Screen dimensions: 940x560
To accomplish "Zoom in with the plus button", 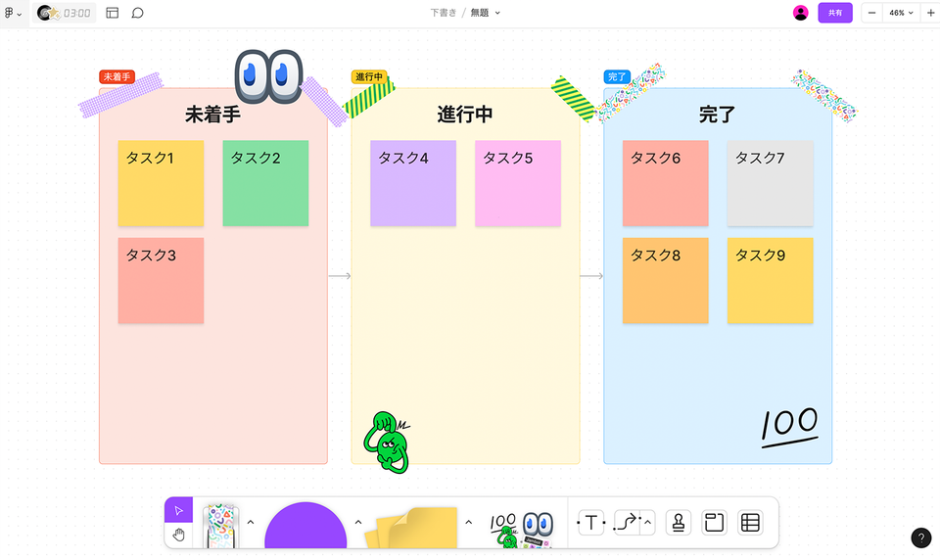I will [x=930, y=13].
